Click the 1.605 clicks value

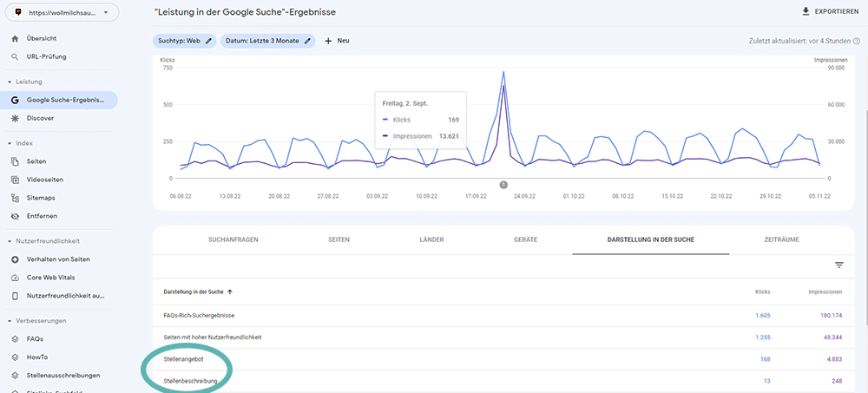pos(763,316)
